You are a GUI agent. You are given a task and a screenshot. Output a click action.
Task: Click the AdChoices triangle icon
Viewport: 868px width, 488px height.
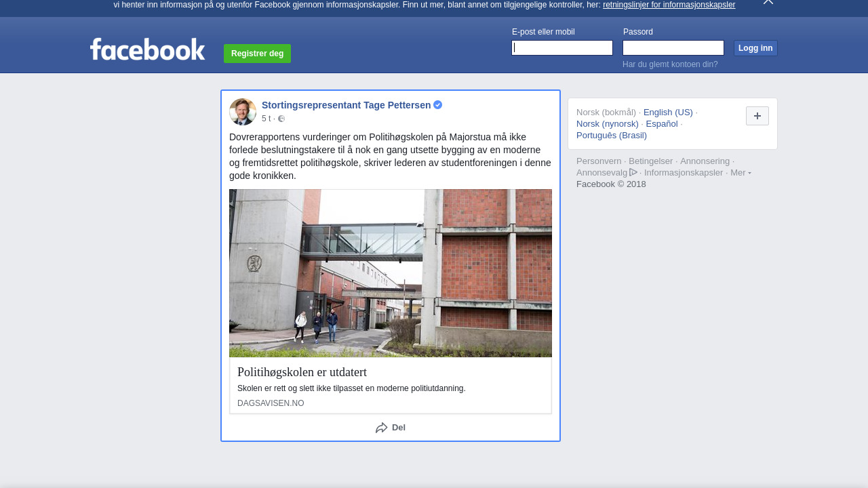633,172
